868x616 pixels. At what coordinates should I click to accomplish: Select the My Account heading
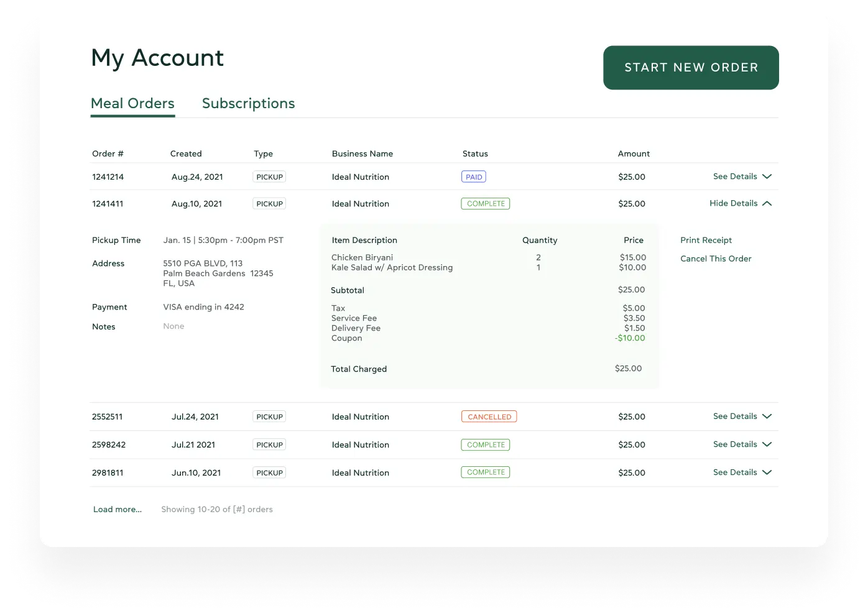click(157, 58)
